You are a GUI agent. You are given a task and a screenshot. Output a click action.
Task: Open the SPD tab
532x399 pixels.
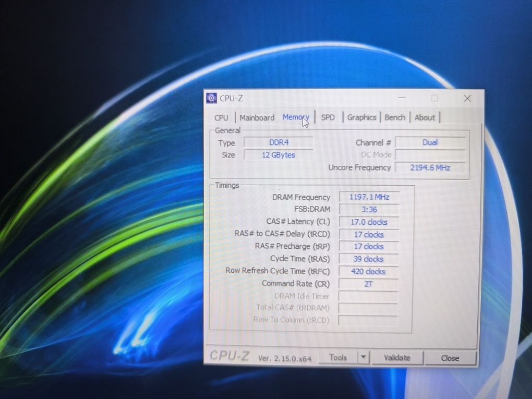(x=328, y=117)
